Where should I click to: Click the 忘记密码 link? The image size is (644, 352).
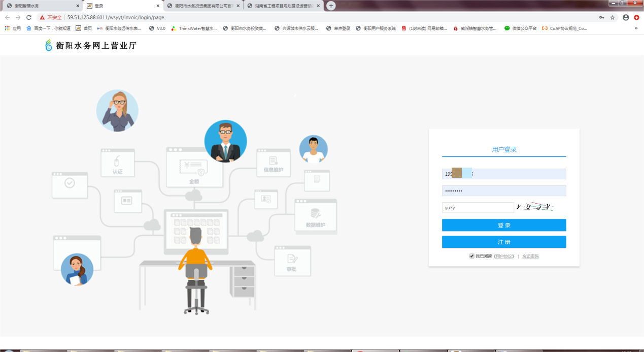530,257
